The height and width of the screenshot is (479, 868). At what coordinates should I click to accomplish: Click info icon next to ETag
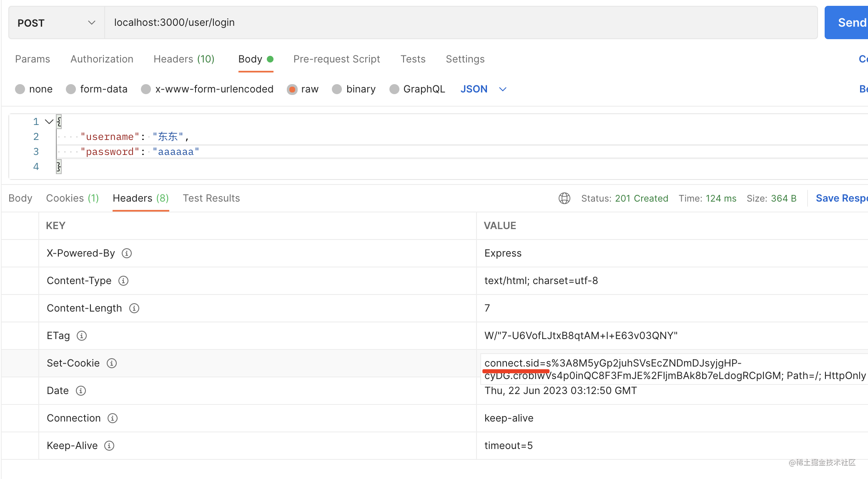[x=82, y=336]
